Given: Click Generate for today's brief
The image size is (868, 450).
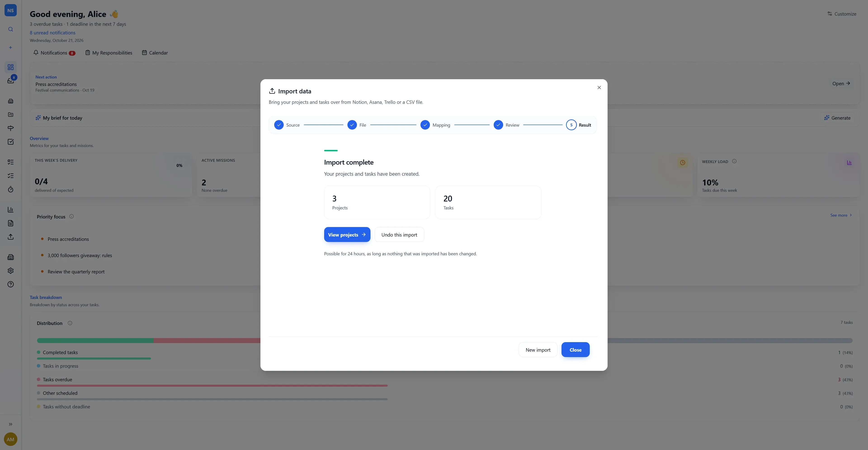Looking at the screenshot, I should [837, 118].
